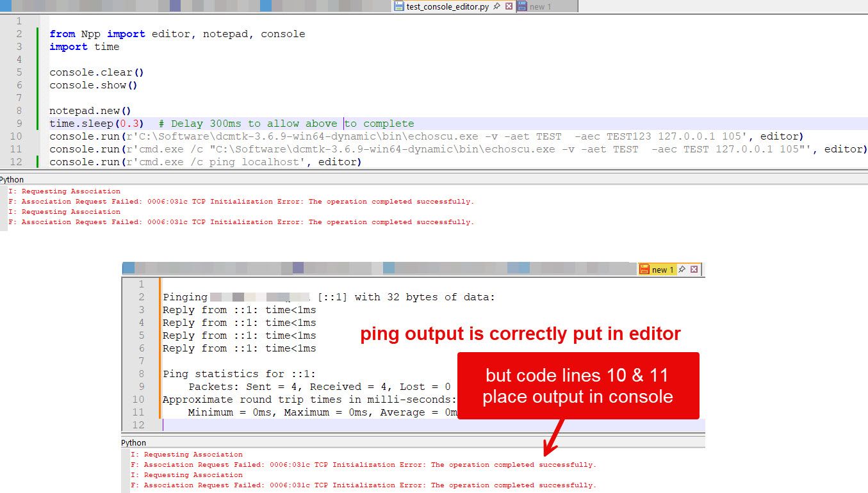The width and height of the screenshot is (868, 493).
Task: Click empty line 12 in new 1 editor
Action: [434, 425]
